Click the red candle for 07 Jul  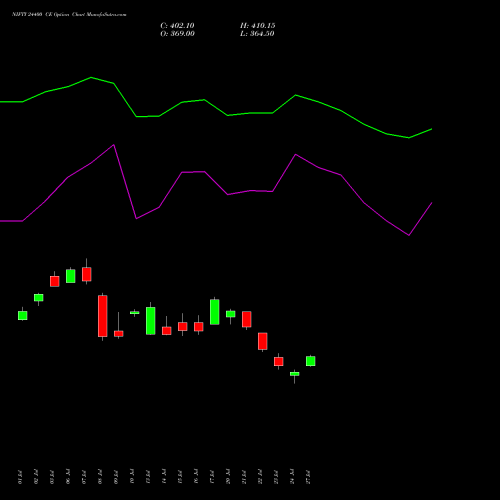[x=87, y=274]
